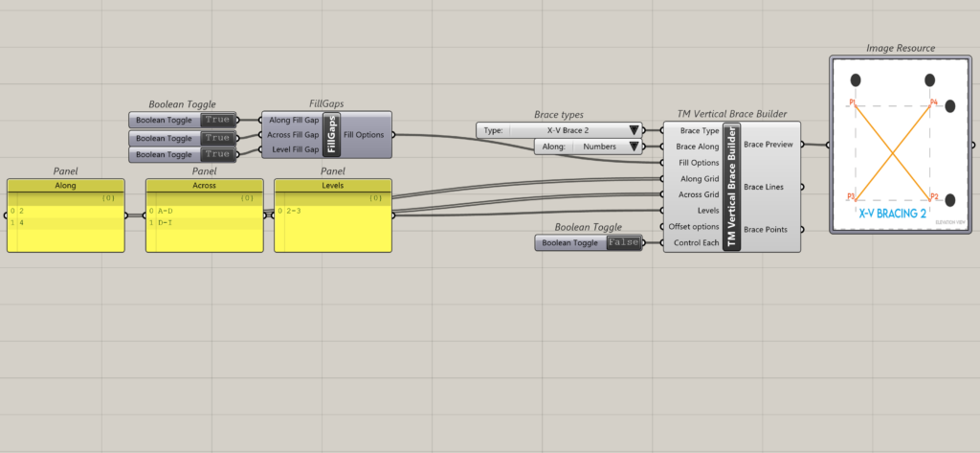980x453 pixels.
Task: Click the Fill Options output on FillGaps
Action: tap(364, 134)
